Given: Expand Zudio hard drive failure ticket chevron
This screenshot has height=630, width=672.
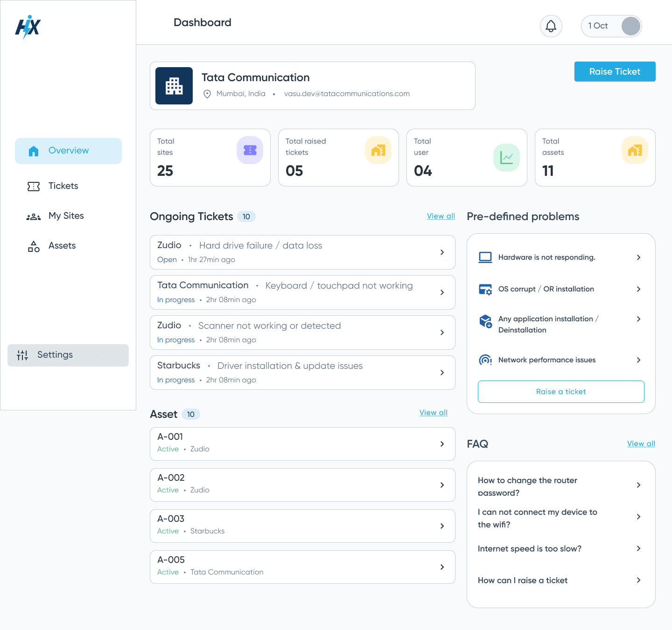Looking at the screenshot, I should pyautogui.click(x=442, y=252).
